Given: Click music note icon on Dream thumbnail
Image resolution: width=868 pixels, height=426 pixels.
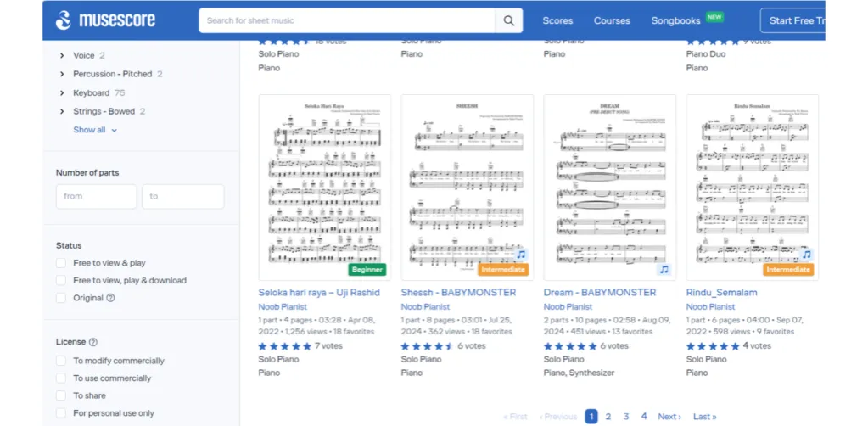Looking at the screenshot, I should (x=664, y=269).
